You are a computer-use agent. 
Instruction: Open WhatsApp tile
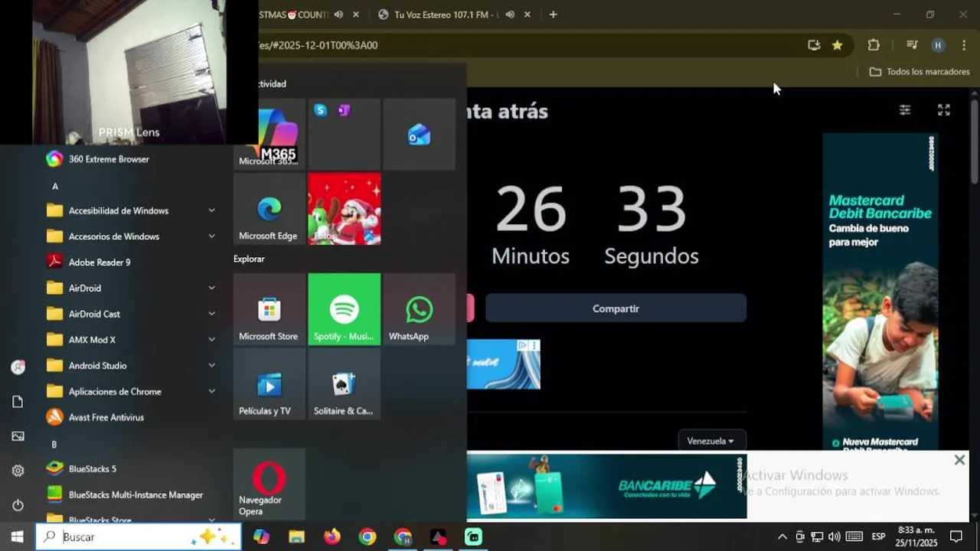(x=419, y=309)
